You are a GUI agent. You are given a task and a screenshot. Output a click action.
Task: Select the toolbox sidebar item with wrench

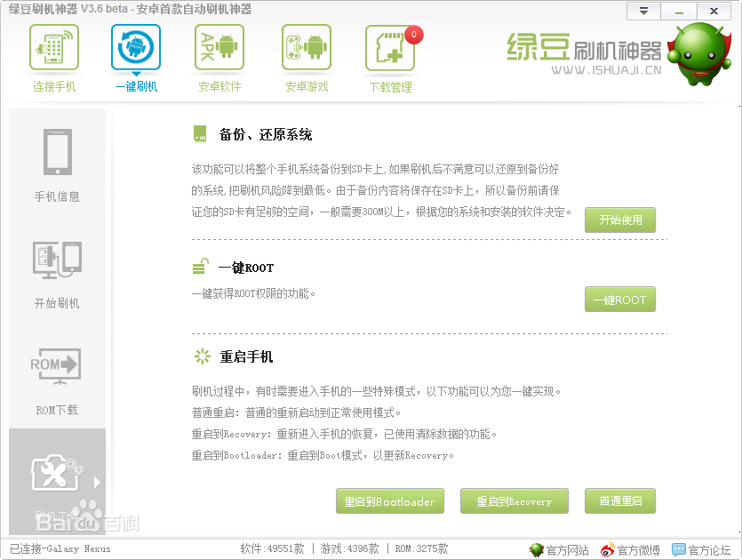[56, 473]
